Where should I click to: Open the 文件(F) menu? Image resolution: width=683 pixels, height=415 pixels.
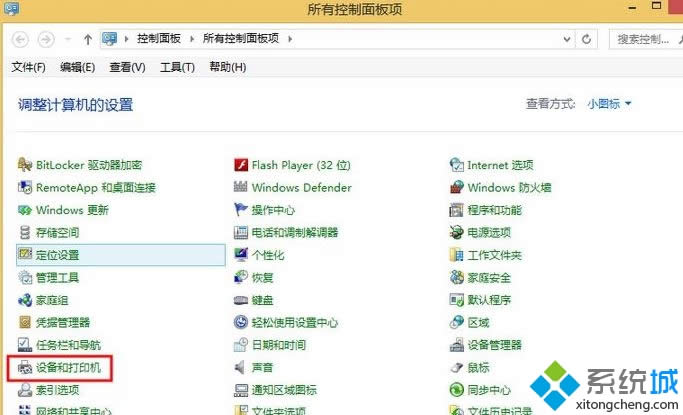[28, 67]
